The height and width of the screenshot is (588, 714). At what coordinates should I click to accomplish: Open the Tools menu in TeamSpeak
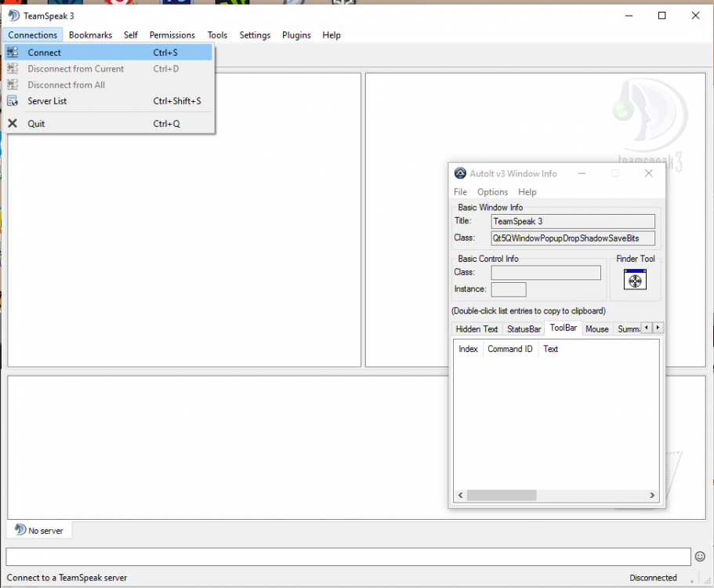[x=217, y=35]
